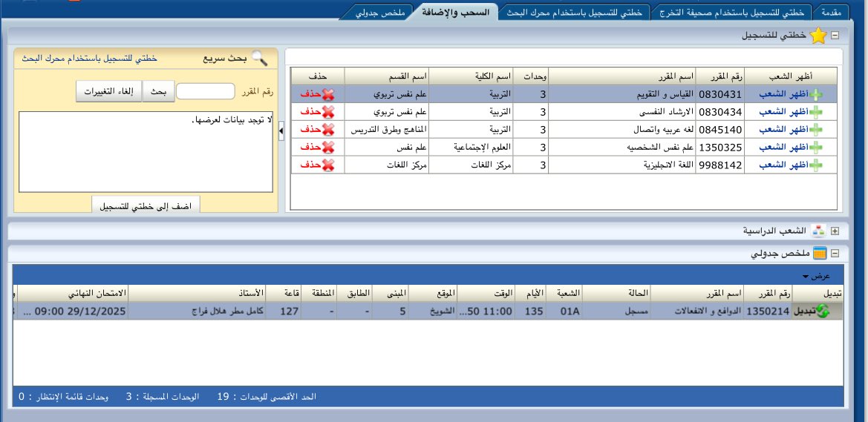Click red X delete icon for course 0845140
This screenshot has width=868, height=422.
[328, 130]
